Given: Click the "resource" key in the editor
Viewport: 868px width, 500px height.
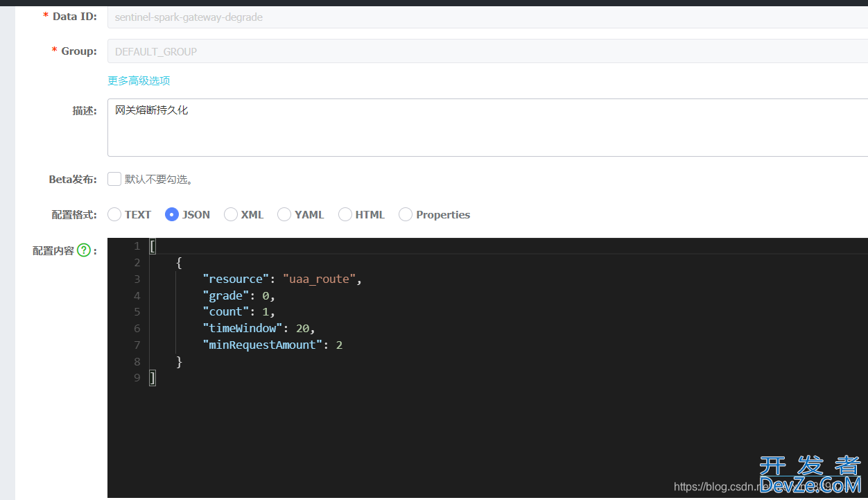Looking at the screenshot, I should tap(236, 279).
